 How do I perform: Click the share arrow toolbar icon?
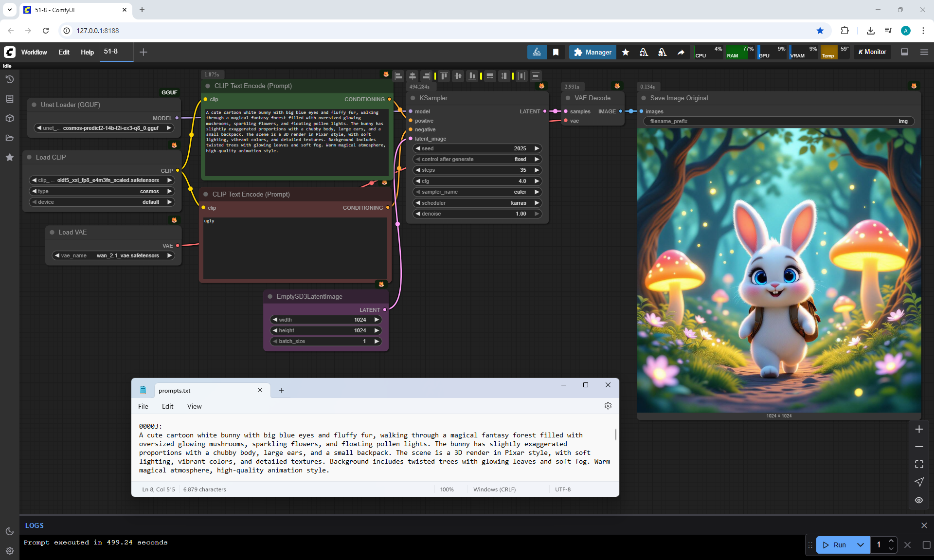pyautogui.click(x=681, y=52)
